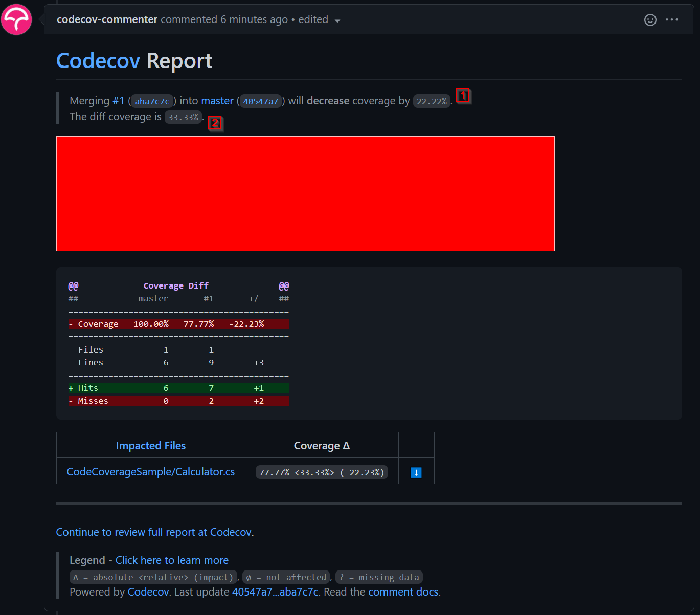Click the Codecov umbrella avatar icon
Image resolution: width=700 pixels, height=615 pixels.
click(x=16, y=19)
